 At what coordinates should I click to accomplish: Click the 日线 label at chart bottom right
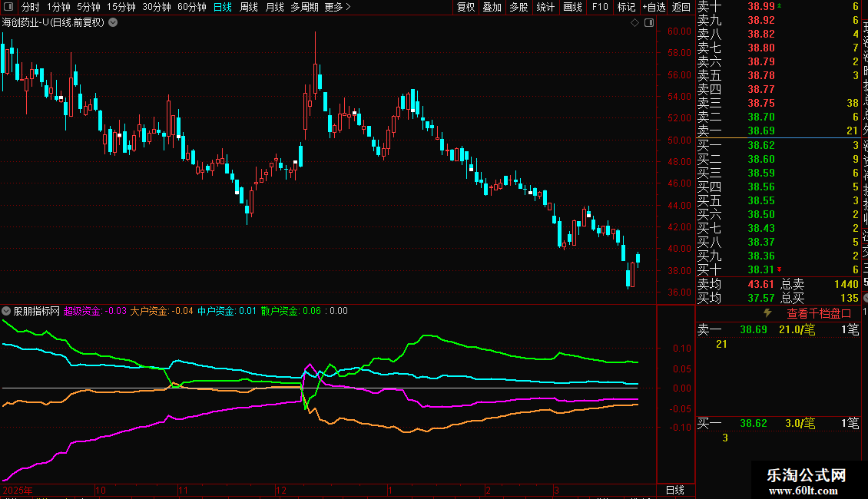674,490
